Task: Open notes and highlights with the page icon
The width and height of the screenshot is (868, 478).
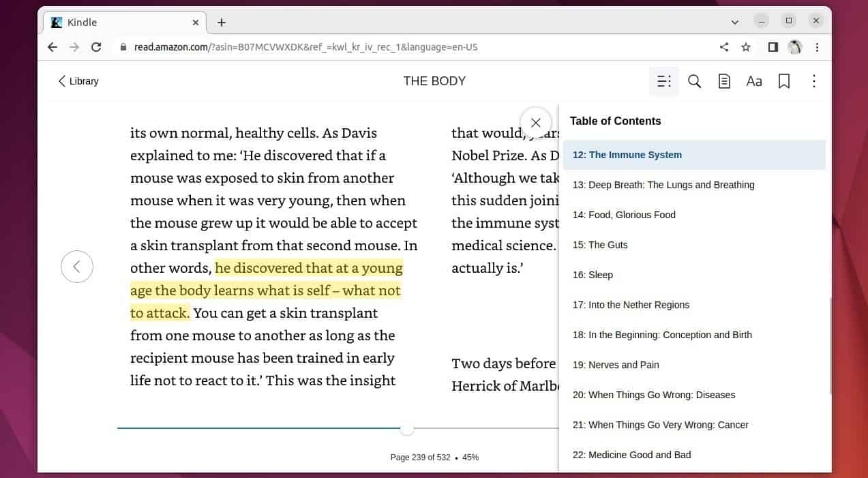Action: [x=724, y=81]
